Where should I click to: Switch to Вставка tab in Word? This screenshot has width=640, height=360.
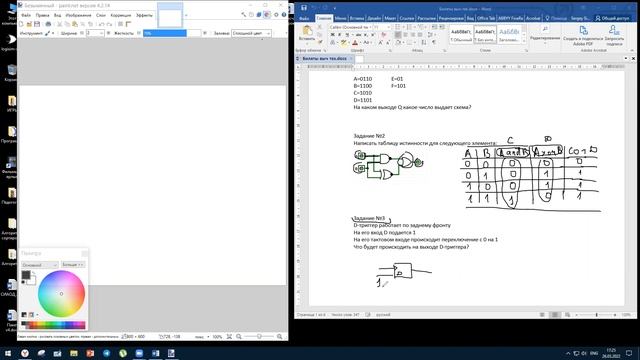[357, 18]
